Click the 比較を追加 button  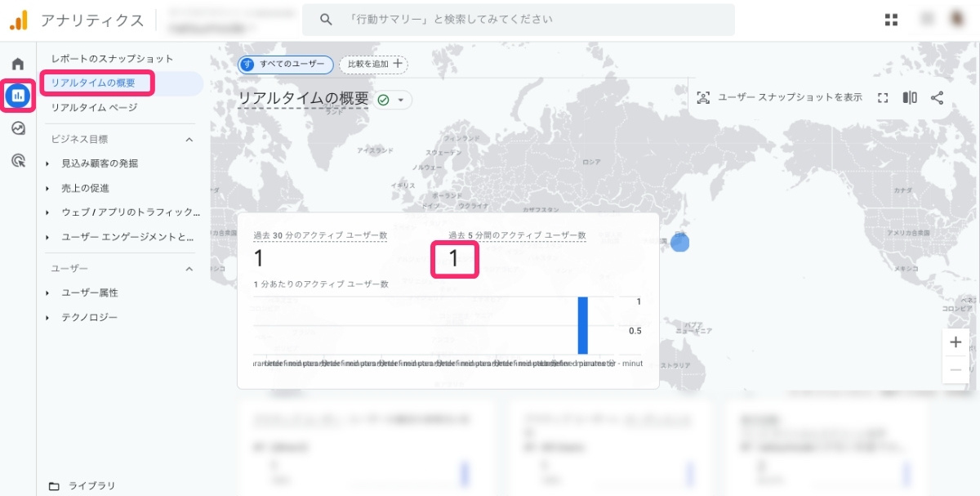374,65
